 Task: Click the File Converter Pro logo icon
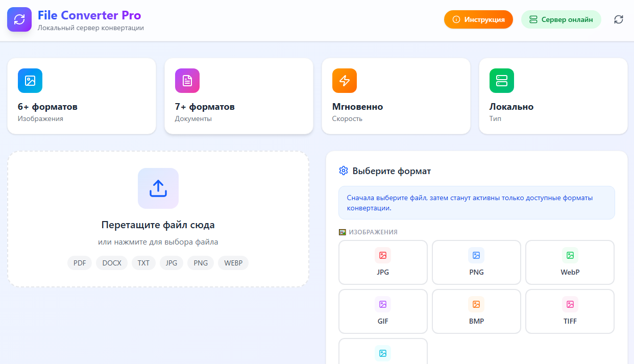pyautogui.click(x=19, y=20)
